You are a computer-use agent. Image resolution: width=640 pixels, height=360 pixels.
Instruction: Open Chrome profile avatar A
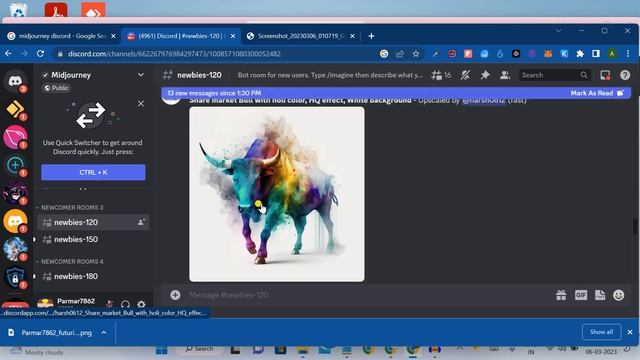pyautogui.click(x=612, y=54)
